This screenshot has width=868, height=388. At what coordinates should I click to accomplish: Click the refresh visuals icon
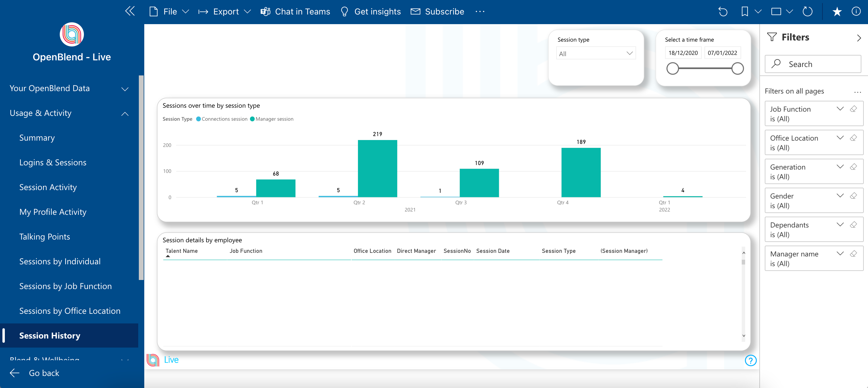pyautogui.click(x=808, y=12)
